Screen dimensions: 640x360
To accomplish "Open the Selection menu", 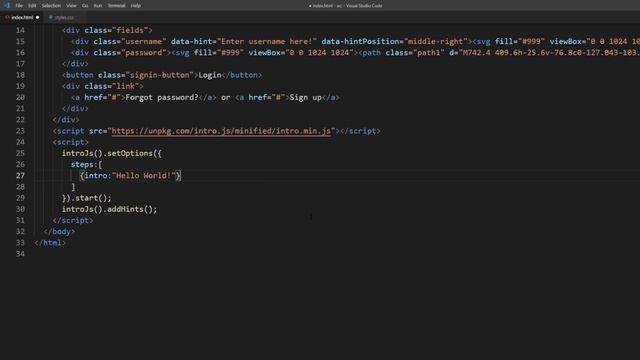I will point(51,6).
